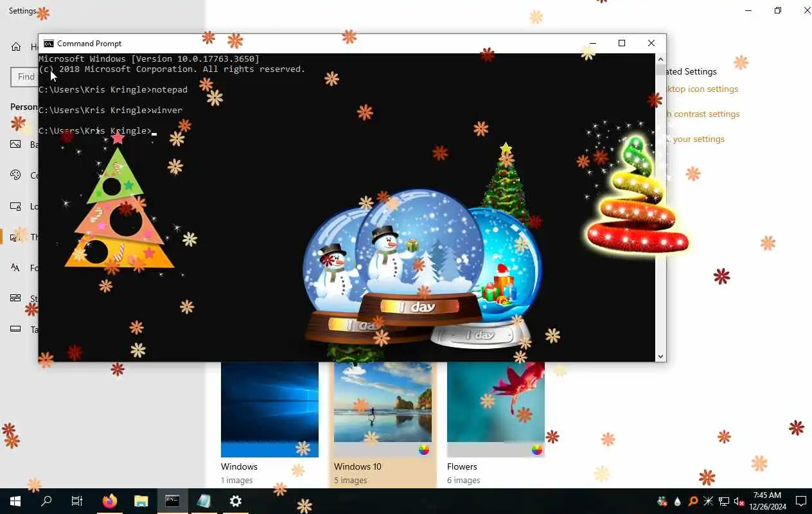
Task: Click the color wheel on Windows 10 theme
Action: (424, 450)
